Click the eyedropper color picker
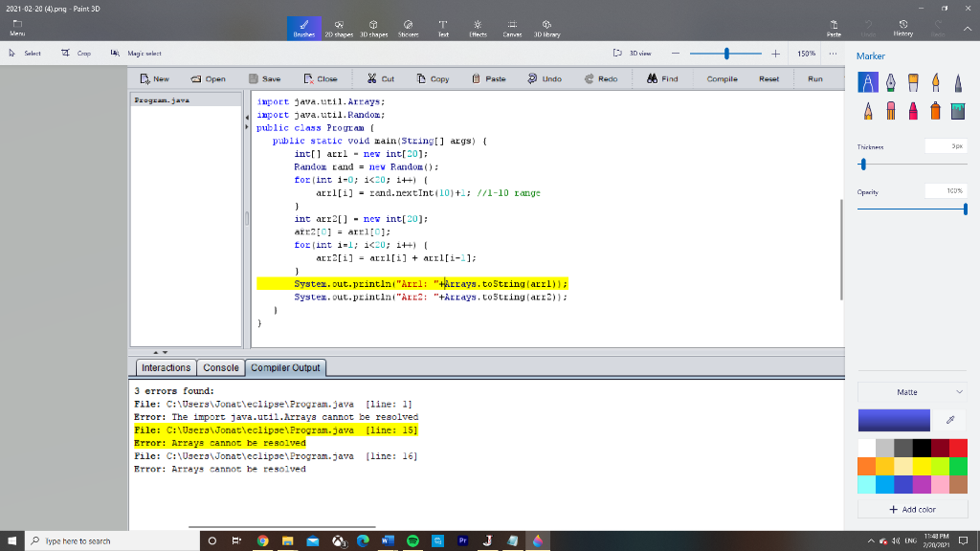This screenshot has height=551, width=980. pos(949,420)
